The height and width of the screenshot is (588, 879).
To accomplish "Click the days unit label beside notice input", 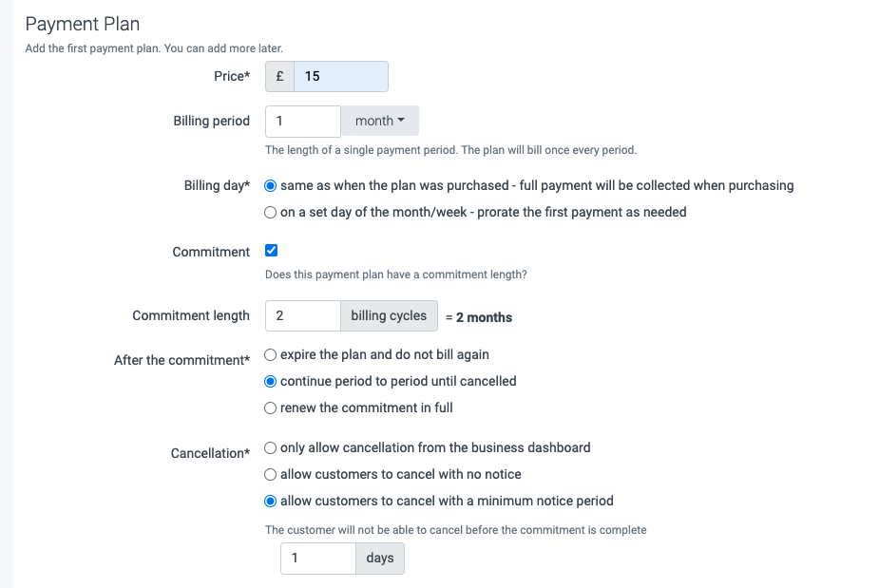I will (x=379, y=559).
